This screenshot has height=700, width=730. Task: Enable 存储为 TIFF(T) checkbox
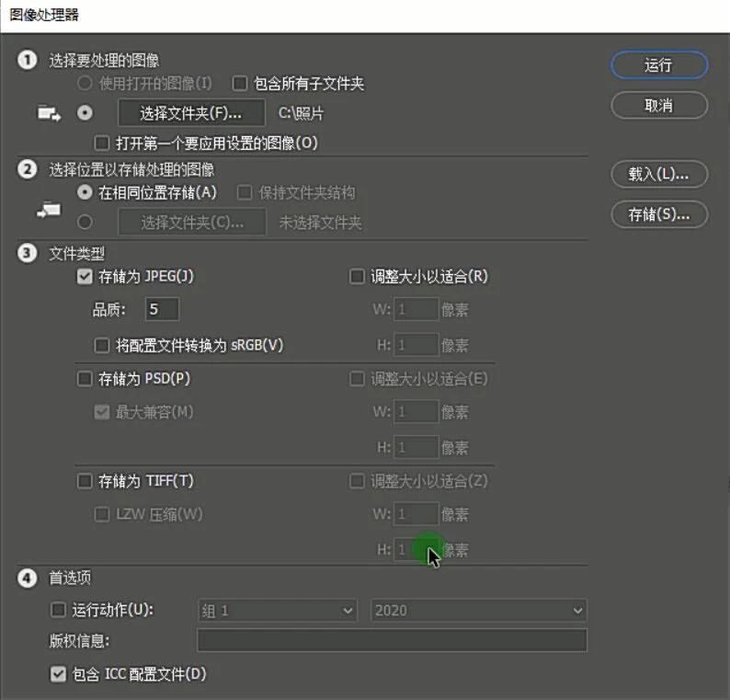point(85,481)
